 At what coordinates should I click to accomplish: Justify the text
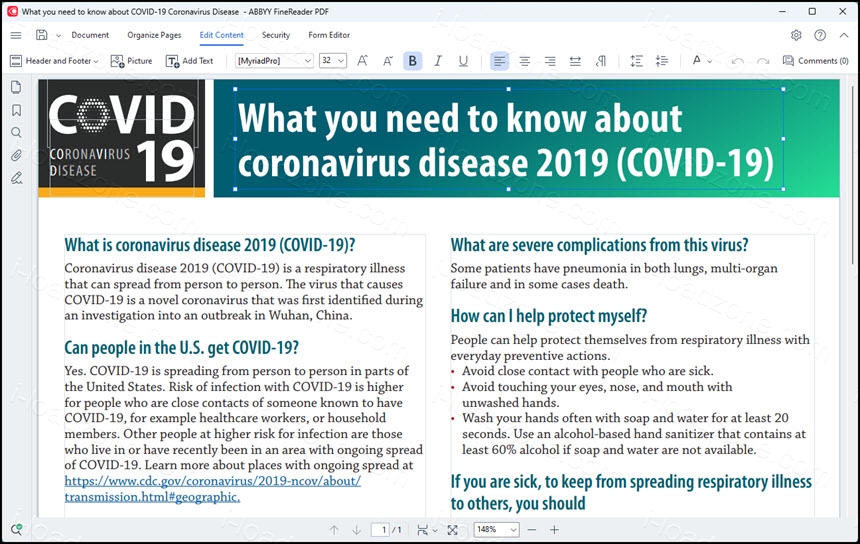click(575, 61)
